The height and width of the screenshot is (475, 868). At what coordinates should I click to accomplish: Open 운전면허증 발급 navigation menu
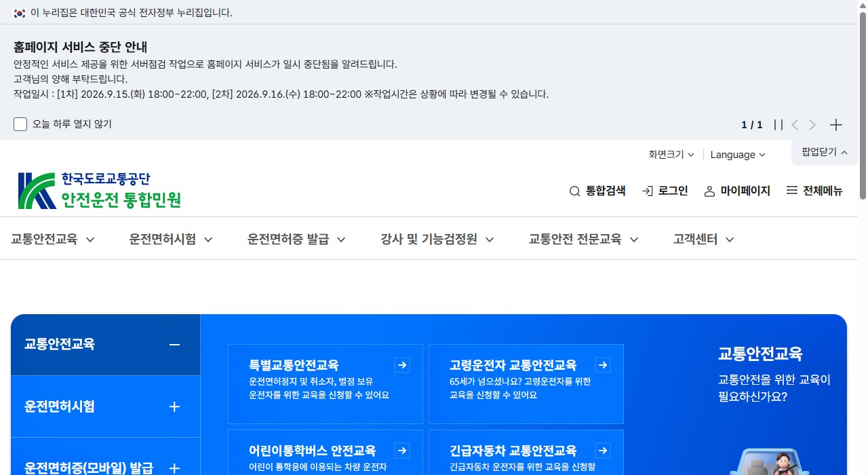click(297, 239)
